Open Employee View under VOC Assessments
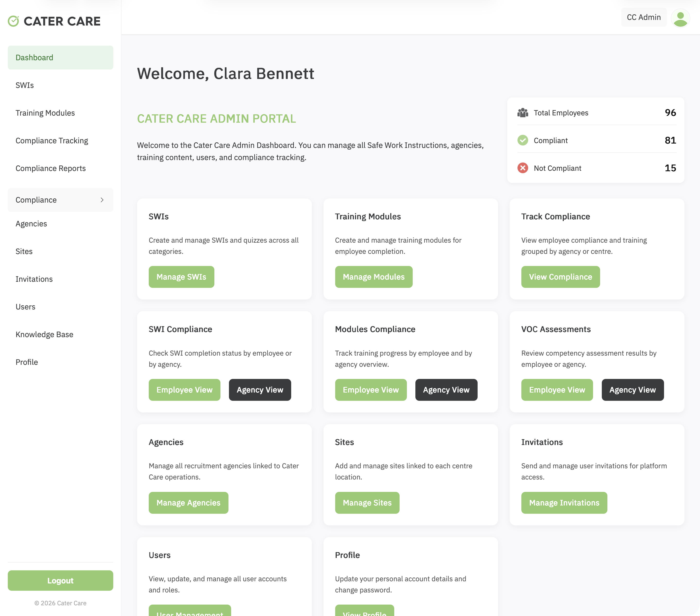Viewport: 700px width, 616px height. tap(557, 390)
